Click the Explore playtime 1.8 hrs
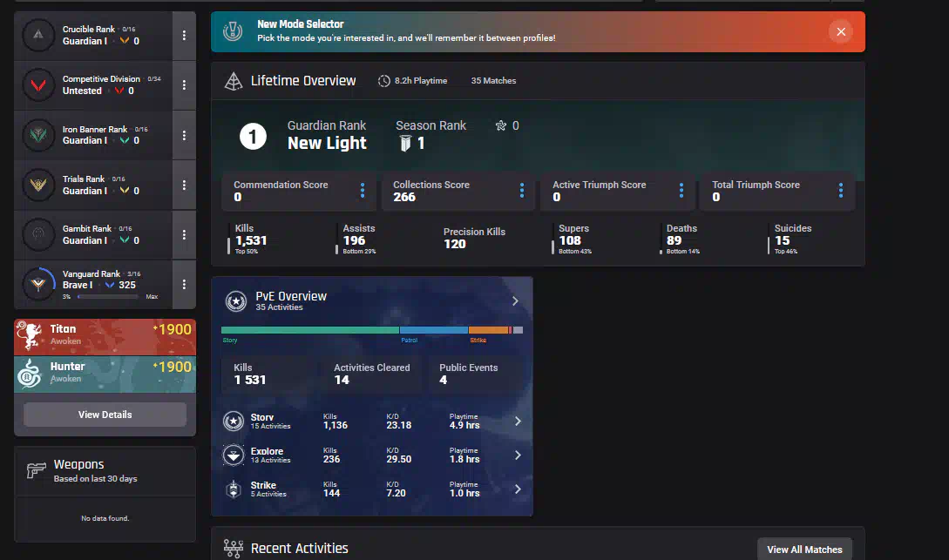 pos(464,459)
